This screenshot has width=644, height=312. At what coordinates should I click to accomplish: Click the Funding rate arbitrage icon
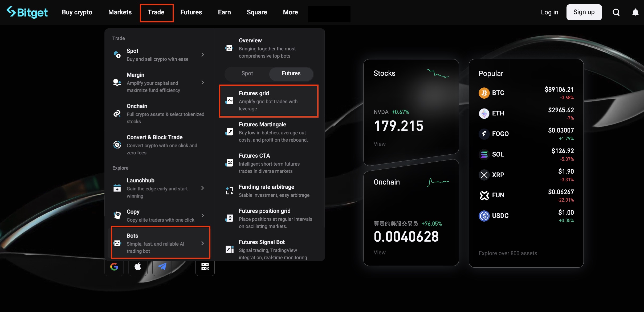[x=229, y=190]
